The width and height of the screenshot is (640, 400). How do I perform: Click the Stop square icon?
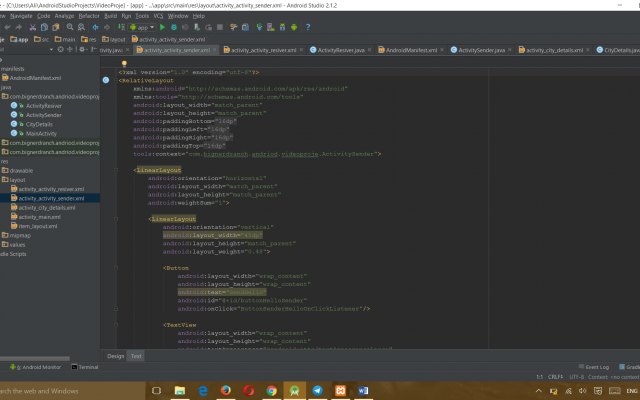tap(220, 27)
